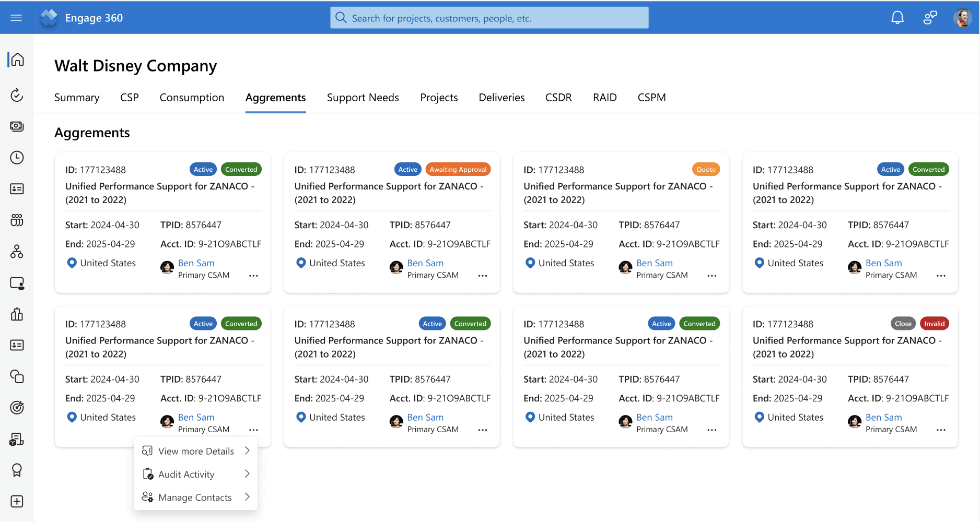The image size is (980, 522).
Task: Click the Walt Disney Company heading
Action: coord(135,66)
